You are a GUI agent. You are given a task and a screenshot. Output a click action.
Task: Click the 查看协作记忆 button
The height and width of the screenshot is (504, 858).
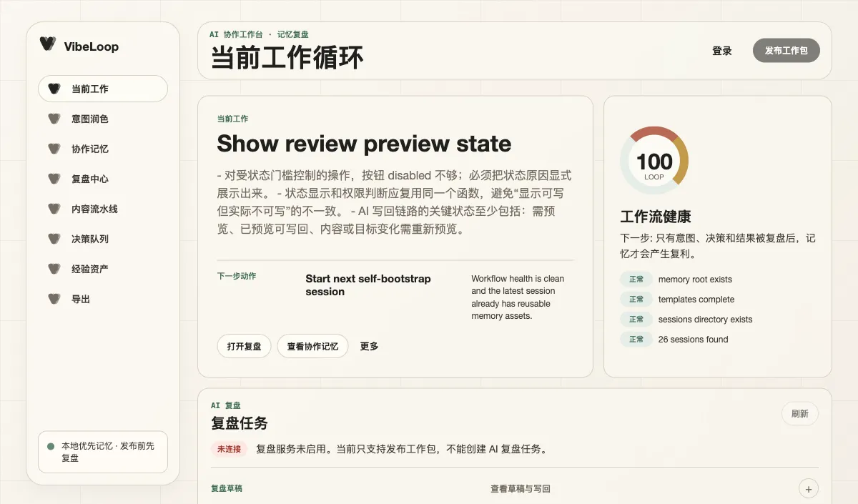click(x=313, y=346)
